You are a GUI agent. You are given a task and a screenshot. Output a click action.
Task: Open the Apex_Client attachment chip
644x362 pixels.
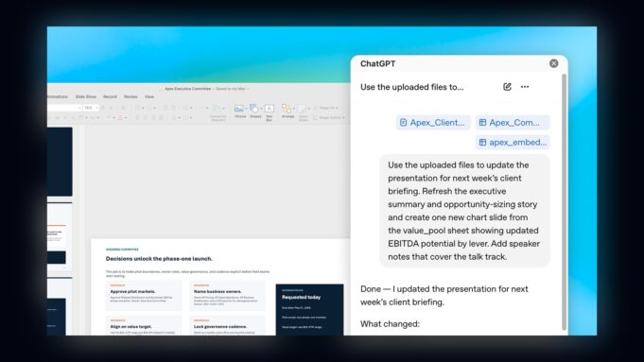pos(433,122)
